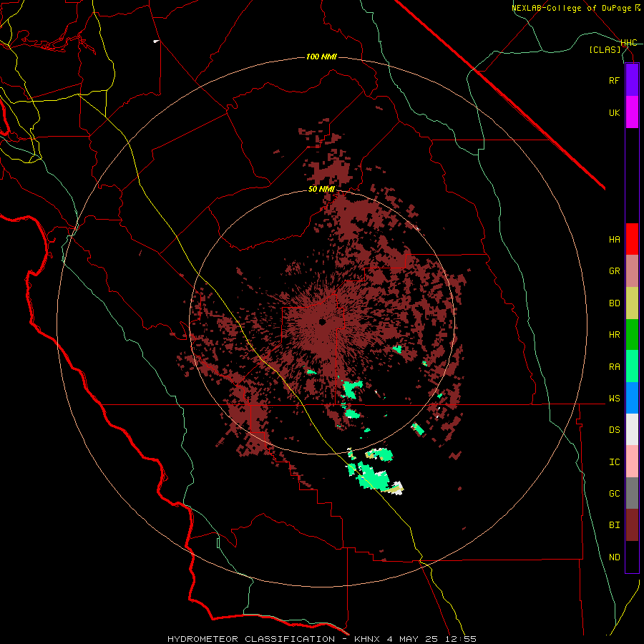The image size is (644, 644).
Task: Click the DS legend label
Action: point(614,430)
